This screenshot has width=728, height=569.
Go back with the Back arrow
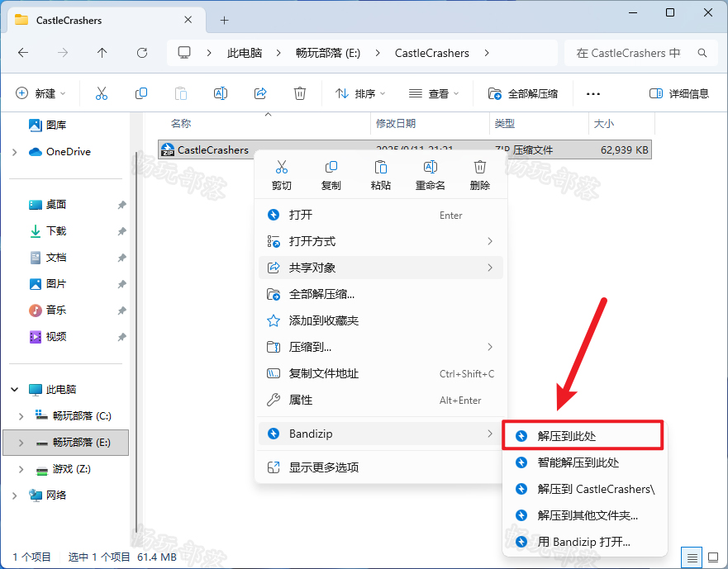coord(23,53)
